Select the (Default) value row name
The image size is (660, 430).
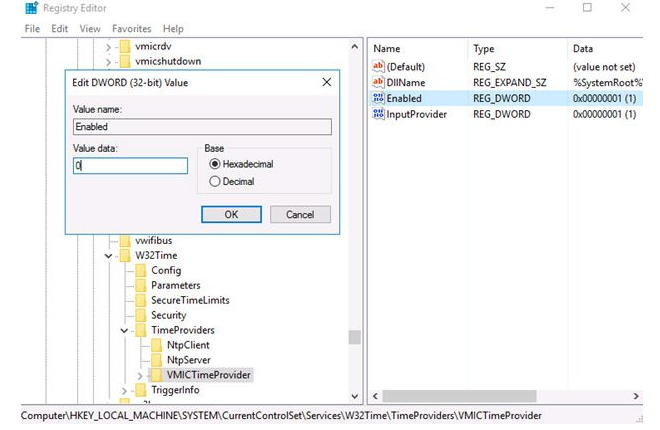[406, 66]
